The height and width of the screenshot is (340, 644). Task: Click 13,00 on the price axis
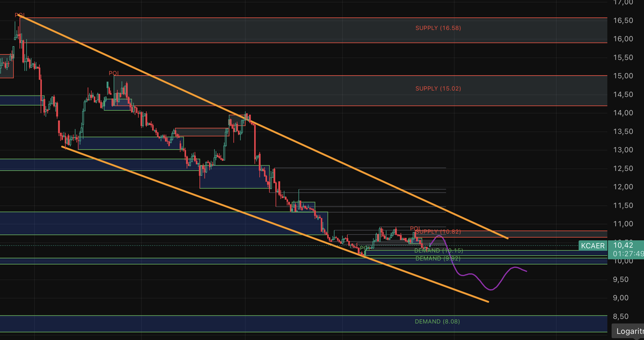(624, 150)
